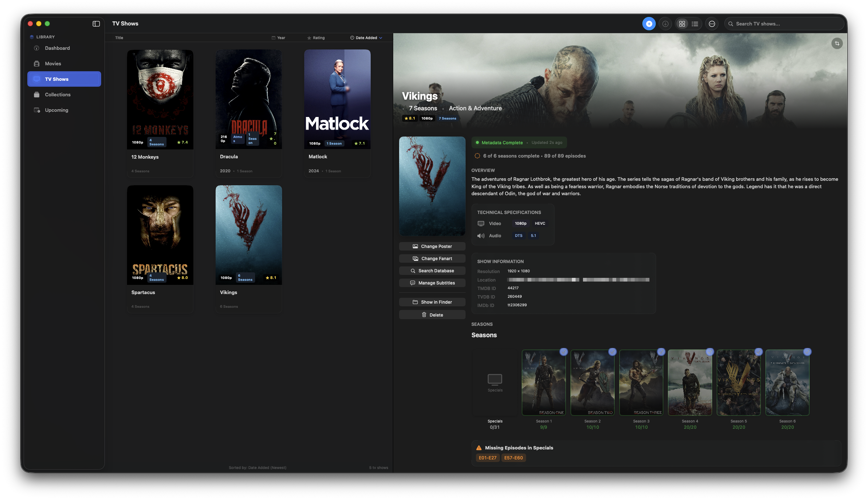Select Collections in the library sidebar
This screenshot has height=500, width=868.
58,94
